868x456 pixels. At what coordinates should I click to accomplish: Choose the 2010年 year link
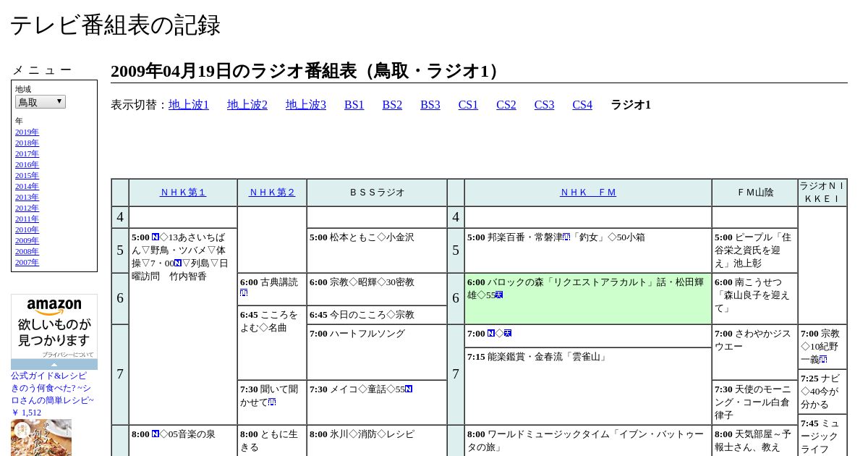pyautogui.click(x=27, y=229)
